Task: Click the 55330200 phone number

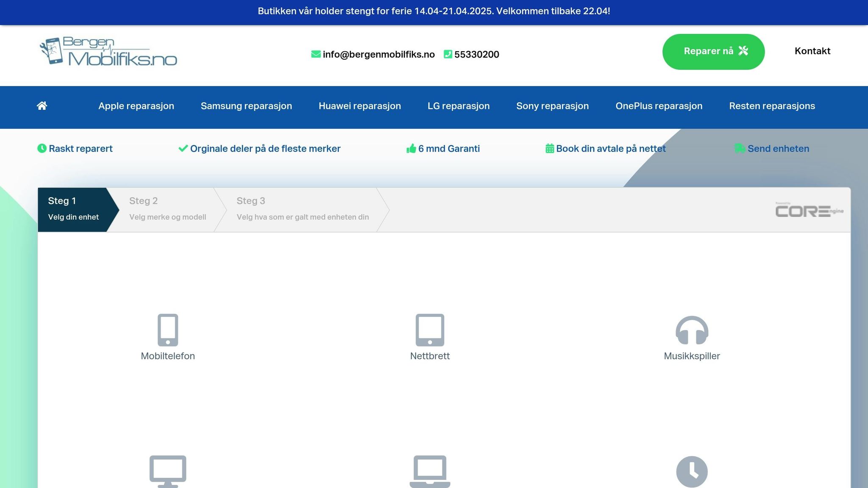Action: coord(477,54)
